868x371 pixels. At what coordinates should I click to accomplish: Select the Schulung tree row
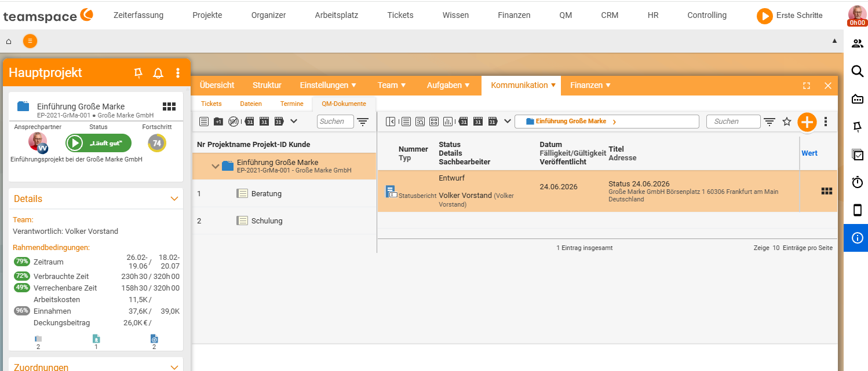[x=284, y=221]
